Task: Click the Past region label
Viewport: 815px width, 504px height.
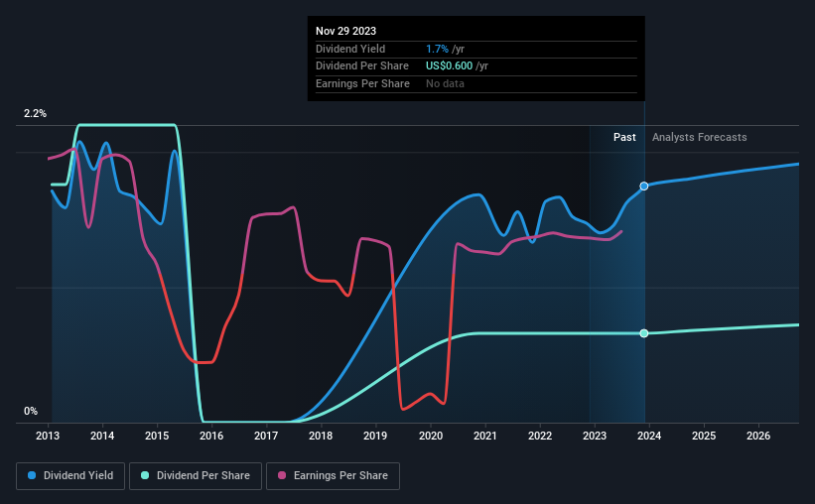Action: coord(624,137)
